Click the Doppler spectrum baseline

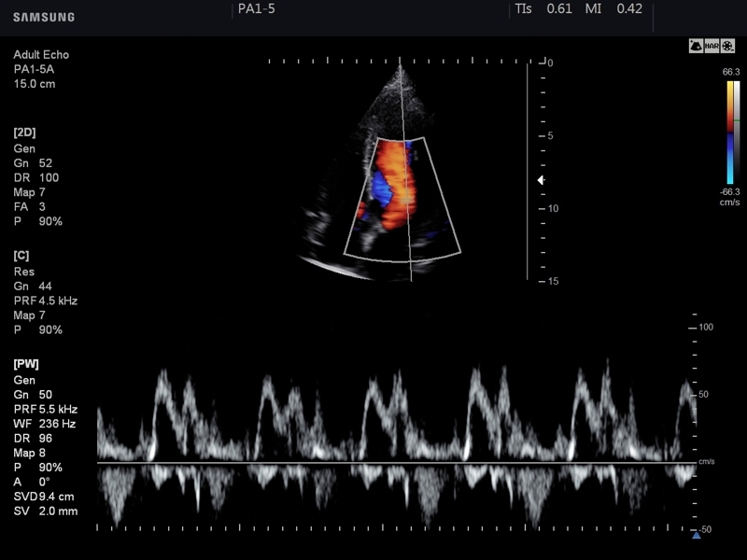[x=392, y=462]
